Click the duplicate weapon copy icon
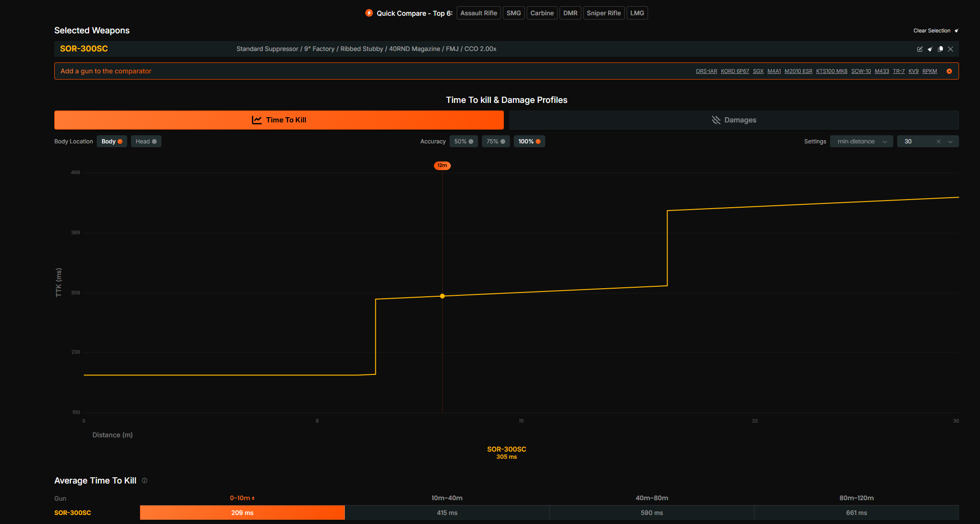 [940, 49]
